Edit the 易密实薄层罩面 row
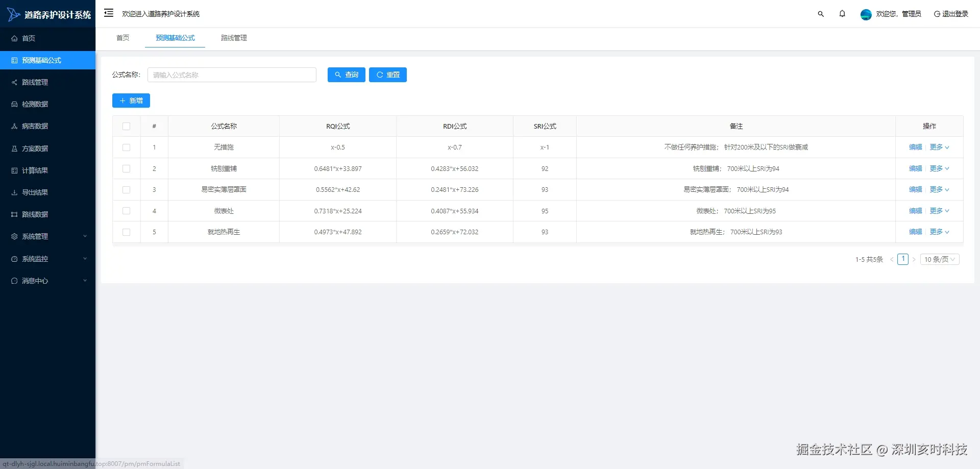The height and width of the screenshot is (469, 980). pyautogui.click(x=916, y=189)
